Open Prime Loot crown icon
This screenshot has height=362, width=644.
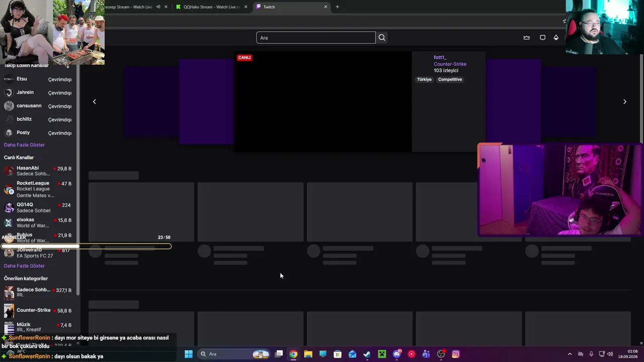[x=526, y=37]
